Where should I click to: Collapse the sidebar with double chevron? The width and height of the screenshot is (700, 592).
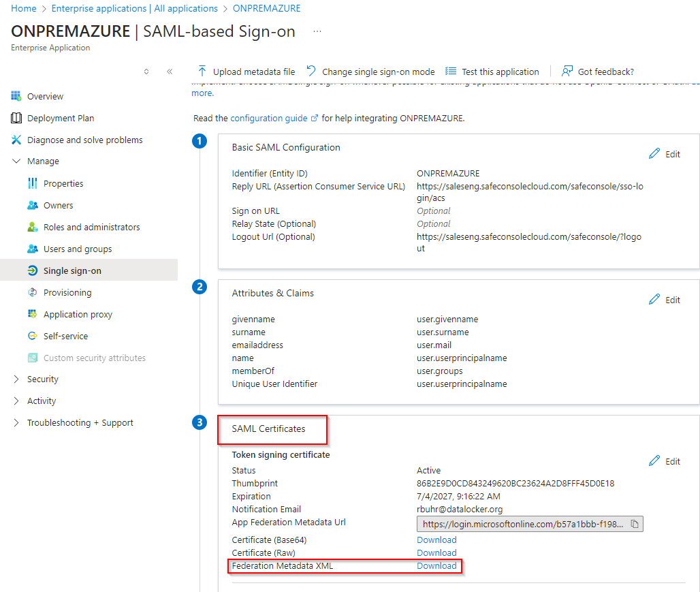tap(170, 72)
